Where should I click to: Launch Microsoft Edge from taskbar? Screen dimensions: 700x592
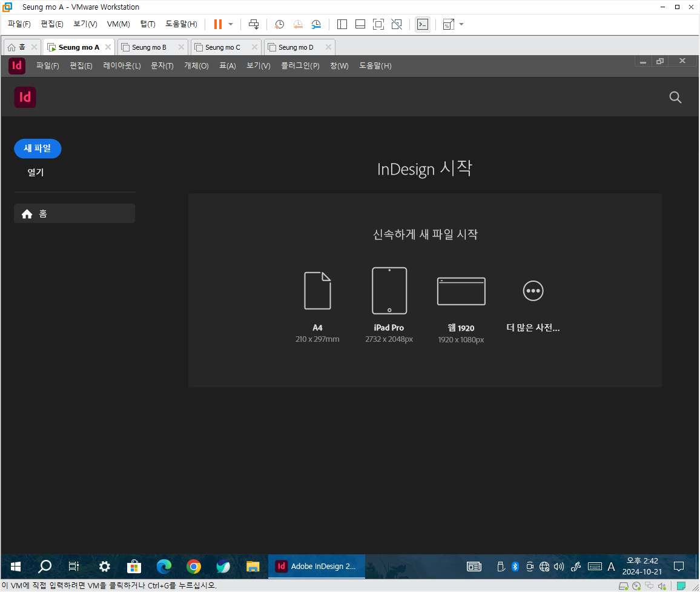coord(164,567)
